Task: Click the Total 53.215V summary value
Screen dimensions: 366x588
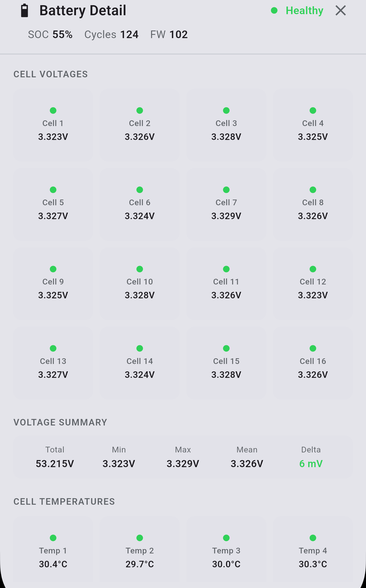Action: tap(55, 464)
